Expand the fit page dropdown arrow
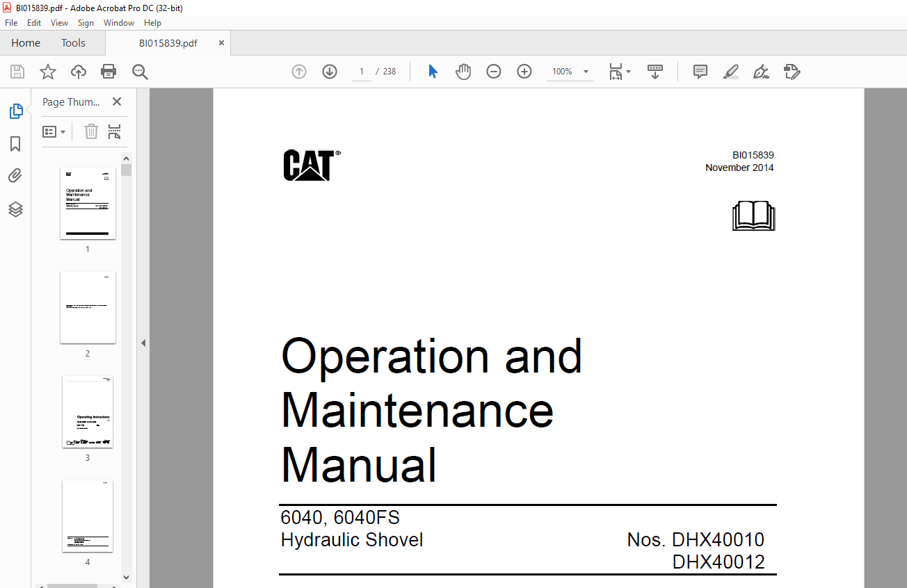This screenshot has width=907, height=588. [x=628, y=72]
